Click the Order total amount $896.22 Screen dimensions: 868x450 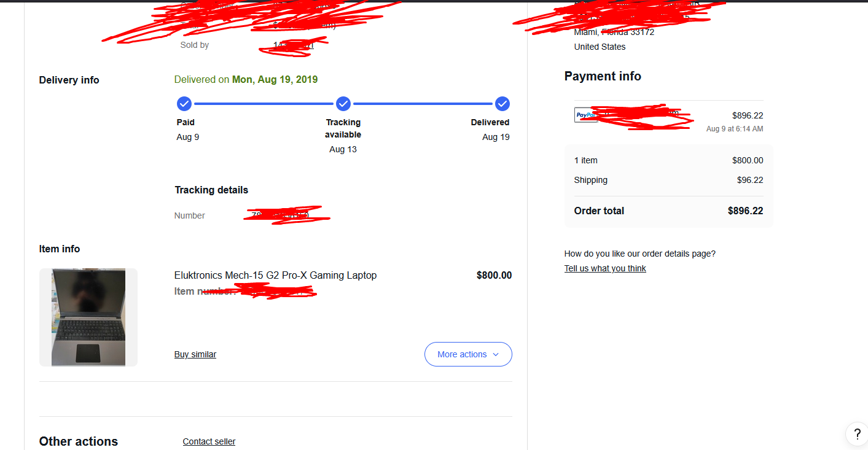(x=745, y=211)
